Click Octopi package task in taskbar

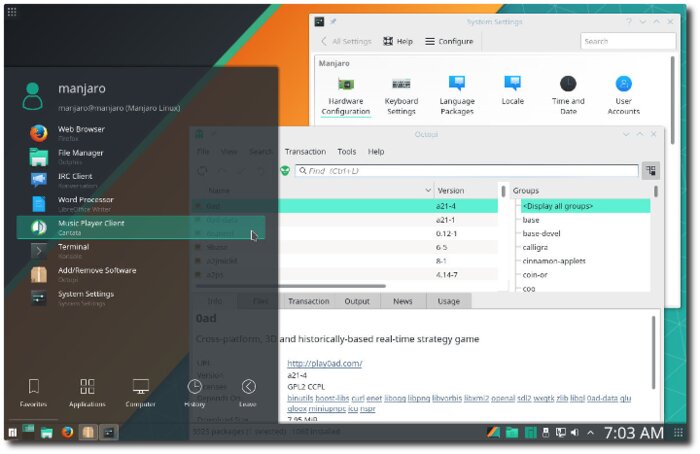(x=88, y=432)
